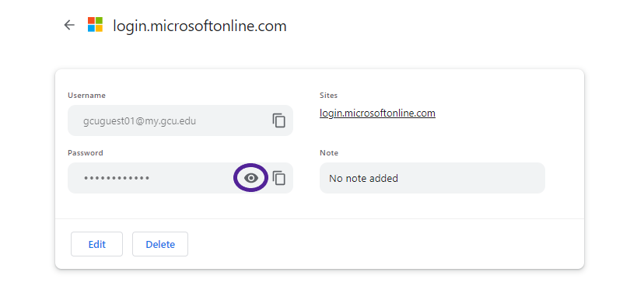
Task: Click the Note label
Action: [329, 152]
